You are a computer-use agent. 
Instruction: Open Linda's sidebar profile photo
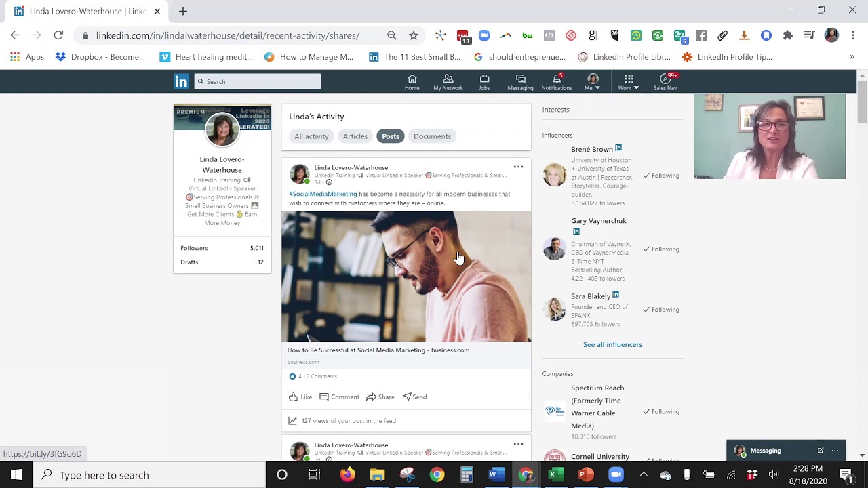pyautogui.click(x=222, y=129)
